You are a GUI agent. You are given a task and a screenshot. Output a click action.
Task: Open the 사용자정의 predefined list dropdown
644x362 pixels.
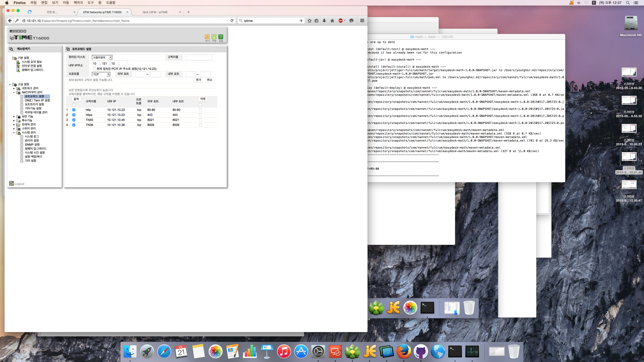(x=102, y=57)
